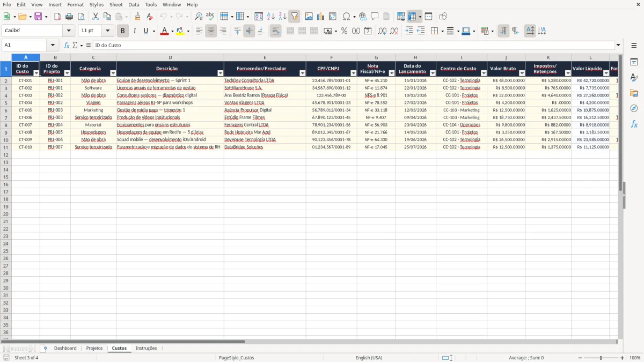The image size is (644, 362).
Task: Toggle AutoFilter funnel button
Action: click(x=295, y=17)
